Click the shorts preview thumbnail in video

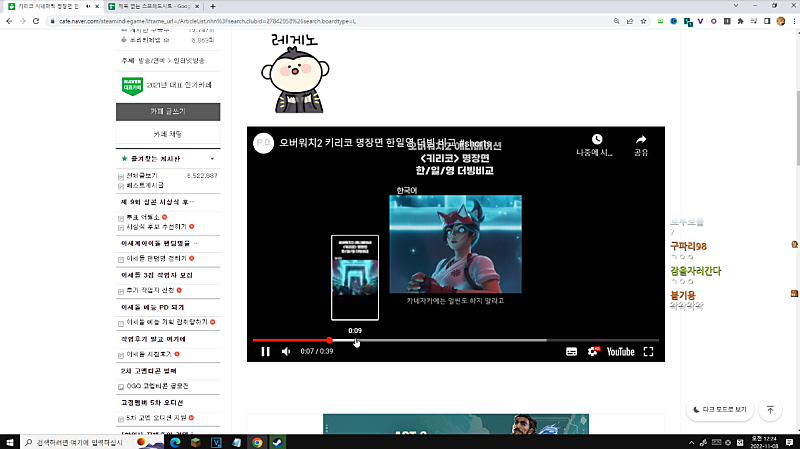click(x=355, y=278)
